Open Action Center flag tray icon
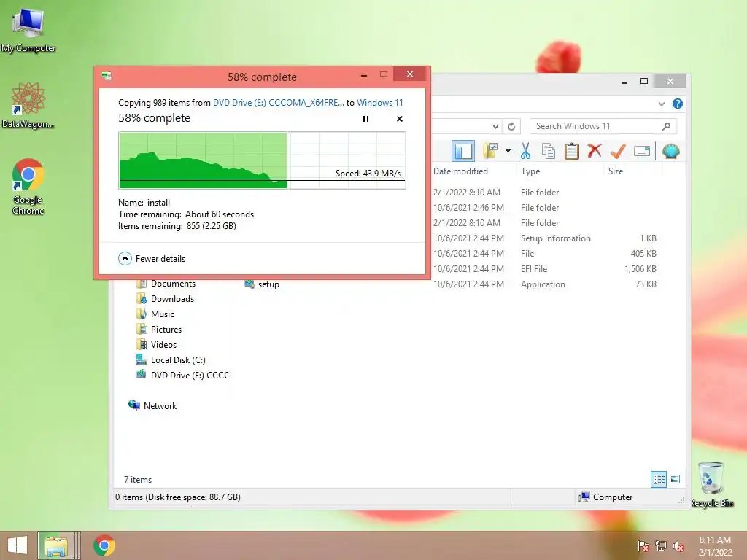 643,546
